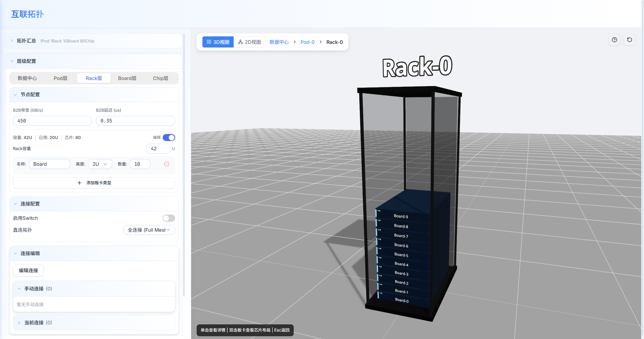Select Board-0 in the 3D rack

click(402, 300)
